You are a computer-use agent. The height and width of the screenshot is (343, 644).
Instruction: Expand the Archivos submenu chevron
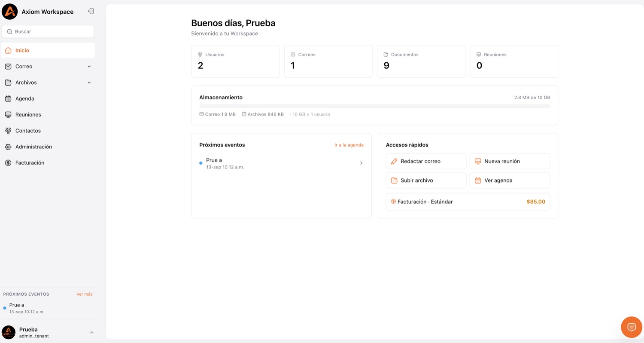tap(89, 83)
